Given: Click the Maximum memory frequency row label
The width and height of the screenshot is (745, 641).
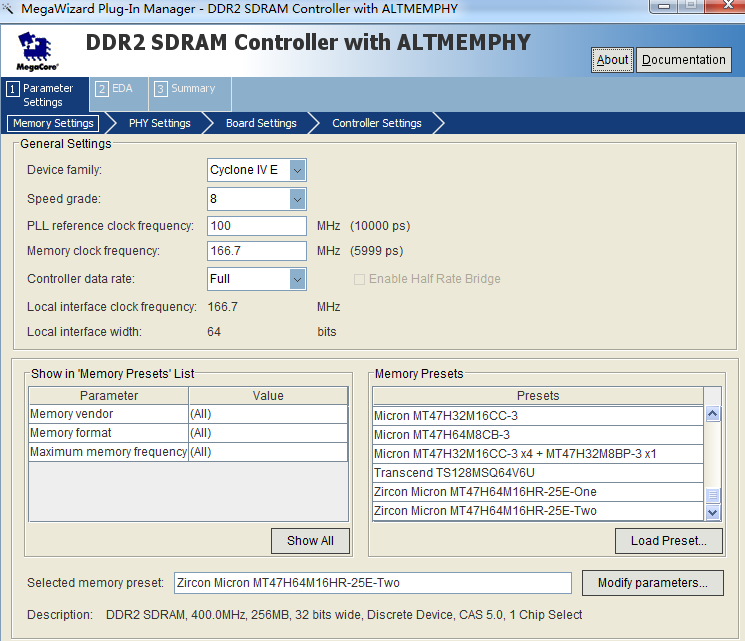Looking at the screenshot, I should point(109,452).
